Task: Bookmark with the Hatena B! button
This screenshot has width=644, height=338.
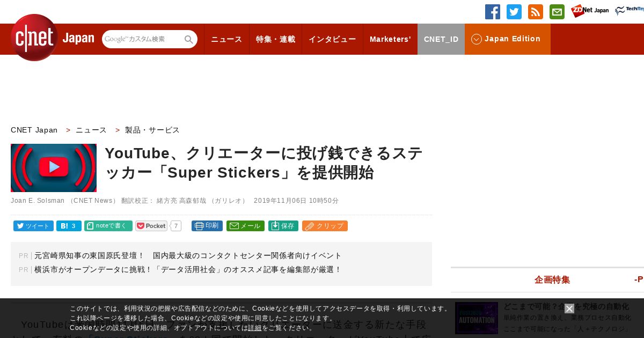Action: point(69,226)
